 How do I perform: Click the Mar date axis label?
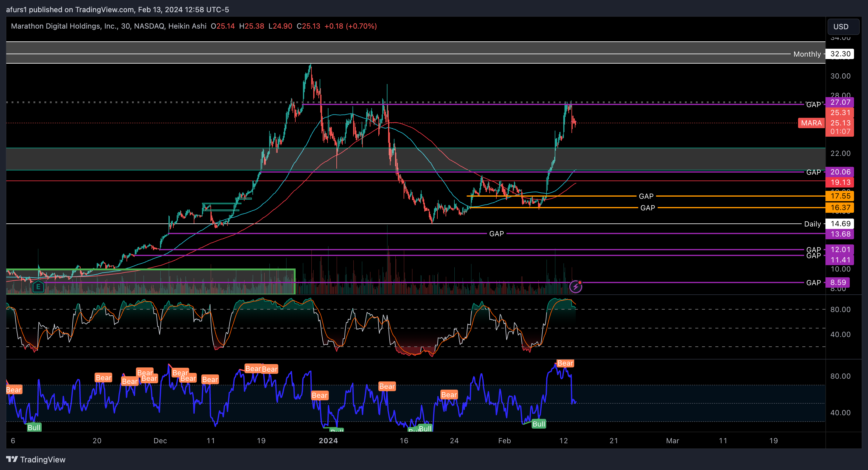point(672,441)
